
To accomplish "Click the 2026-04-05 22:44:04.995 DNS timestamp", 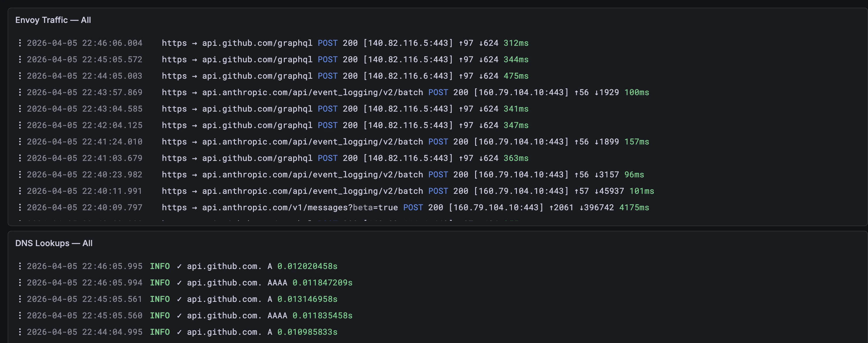I will point(85,332).
